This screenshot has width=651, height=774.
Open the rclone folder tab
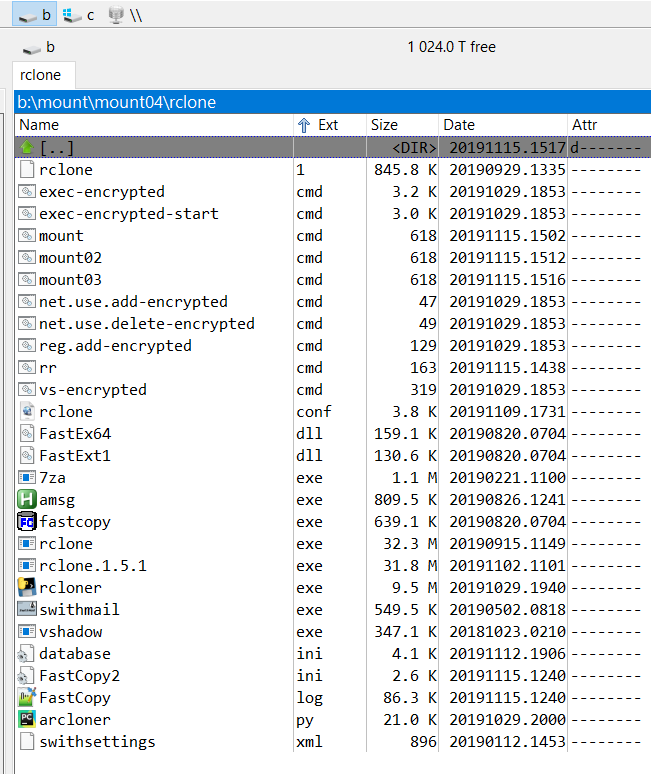point(43,75)
